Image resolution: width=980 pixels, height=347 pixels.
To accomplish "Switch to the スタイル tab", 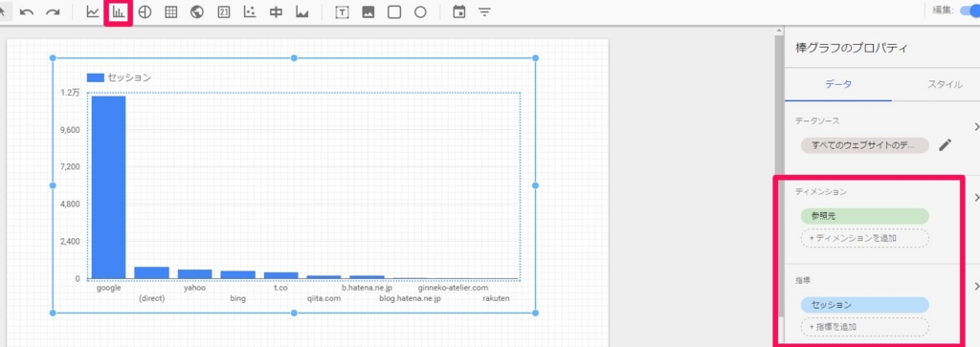I will click(x=945, y=84).
